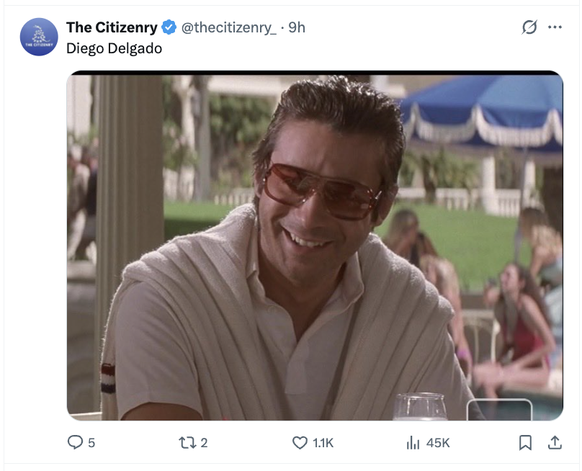Viewport: 582px width, 471px height.
Task: Click the reply count of 5
Action: click(x=91, y=443)
